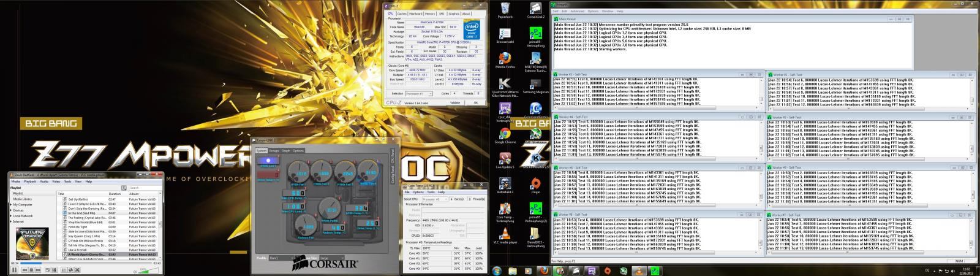Open Options tab in Corsair Link
This screenshot has width=980, height=276.
click(x=298, y=150)
